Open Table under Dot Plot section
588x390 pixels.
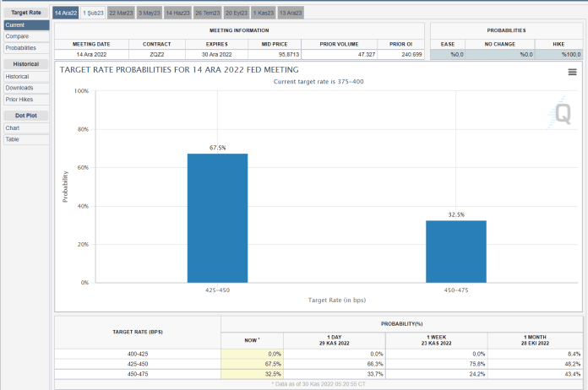click(x=25, y=139)
